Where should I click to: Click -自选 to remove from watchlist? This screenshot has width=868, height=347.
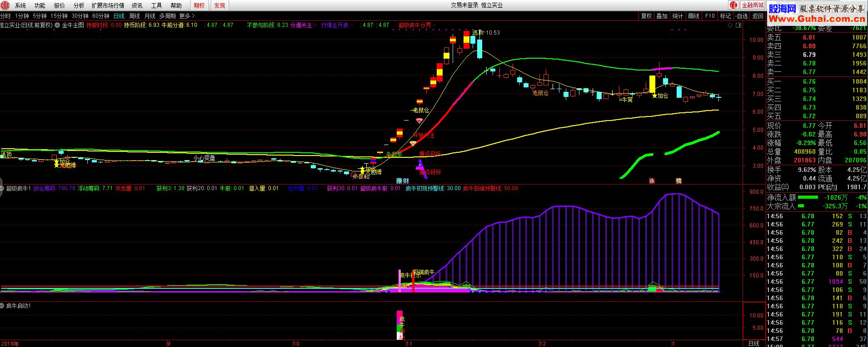tap(741, 16)
